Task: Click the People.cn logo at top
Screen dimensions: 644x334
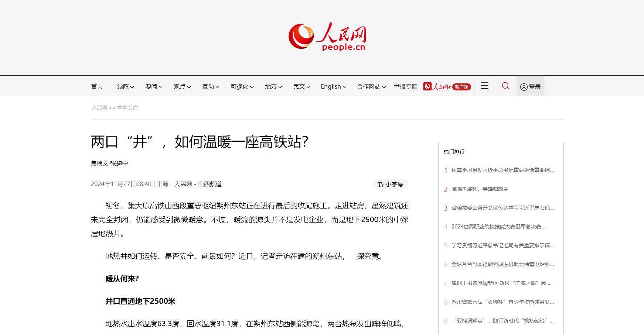Action: 327,37
